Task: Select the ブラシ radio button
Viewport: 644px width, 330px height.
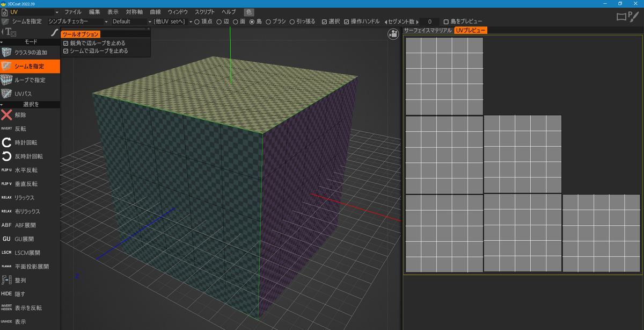Action: point(269,21)
